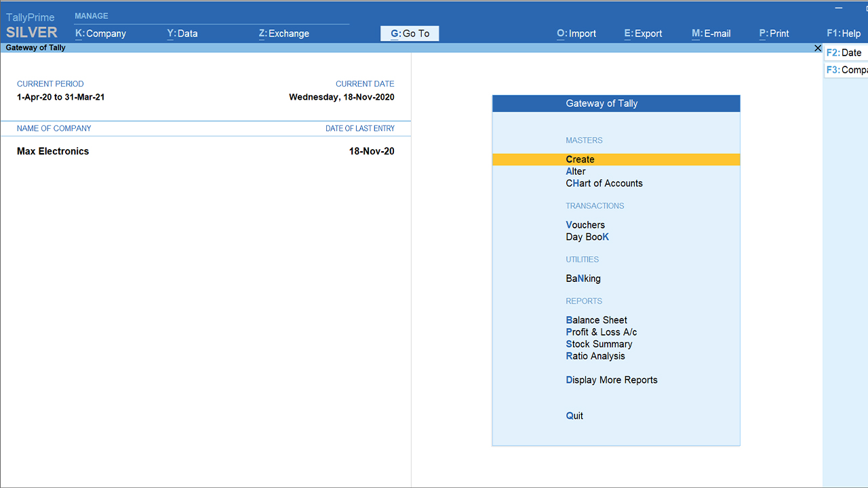
Task: Click the F2: Date button
Action: (846, 53)
